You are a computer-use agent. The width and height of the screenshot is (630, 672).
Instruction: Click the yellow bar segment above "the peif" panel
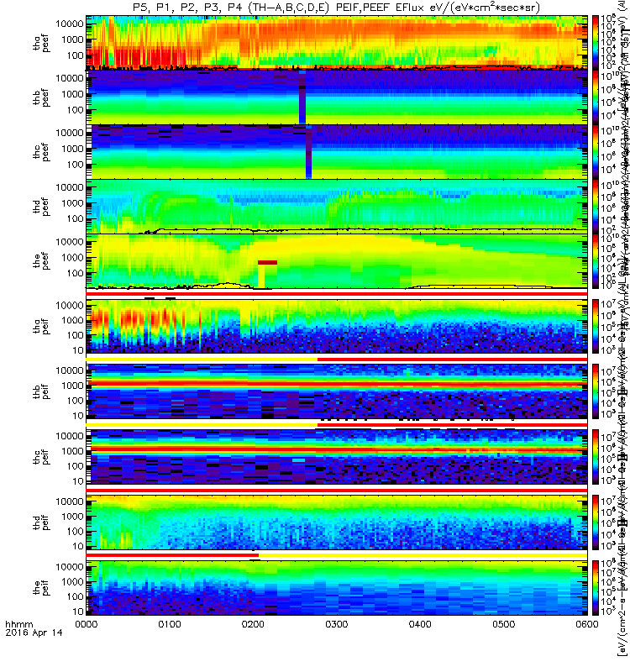click(x=423, y=555)
